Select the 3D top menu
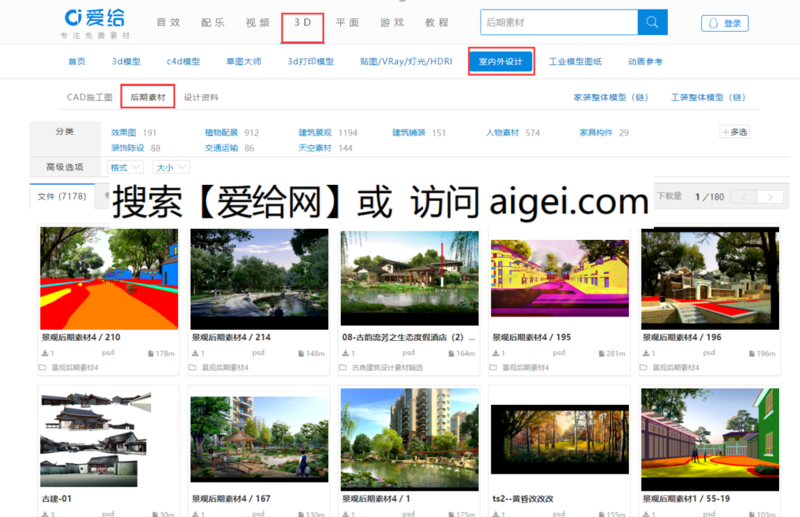 (303, 22)
